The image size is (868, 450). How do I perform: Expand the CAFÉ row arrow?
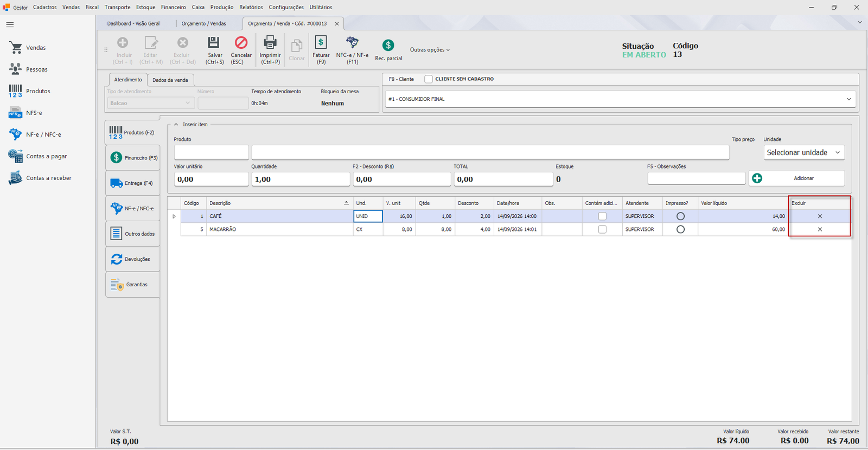coord(174,216)
